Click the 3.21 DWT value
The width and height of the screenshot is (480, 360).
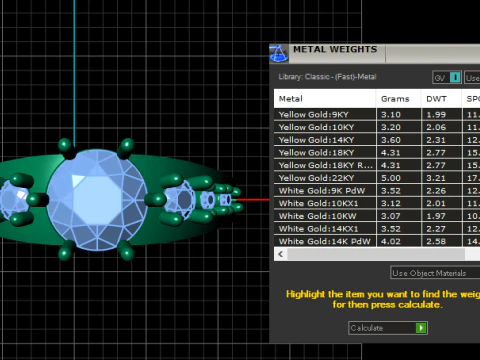436,178
